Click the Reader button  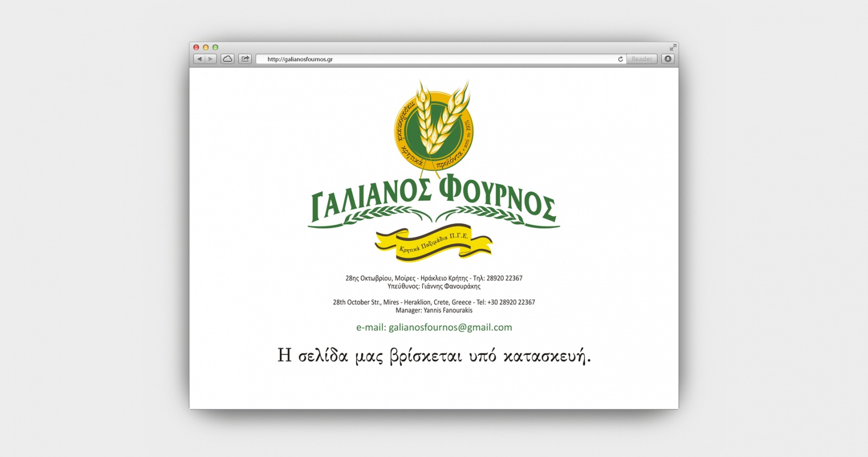click(x=642, y=59)
